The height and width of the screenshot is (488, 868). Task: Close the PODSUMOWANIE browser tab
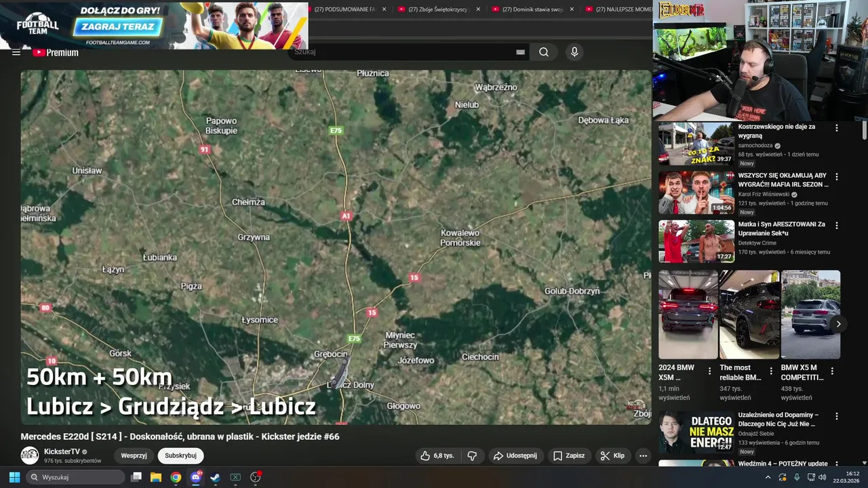click(x=384, y=9)
